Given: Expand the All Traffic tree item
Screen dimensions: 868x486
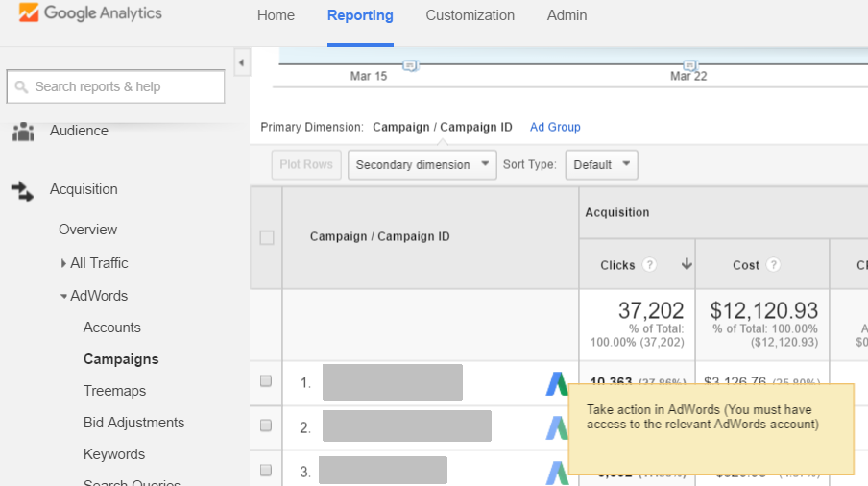Looking at the screenshot, I should pos(63,263).
